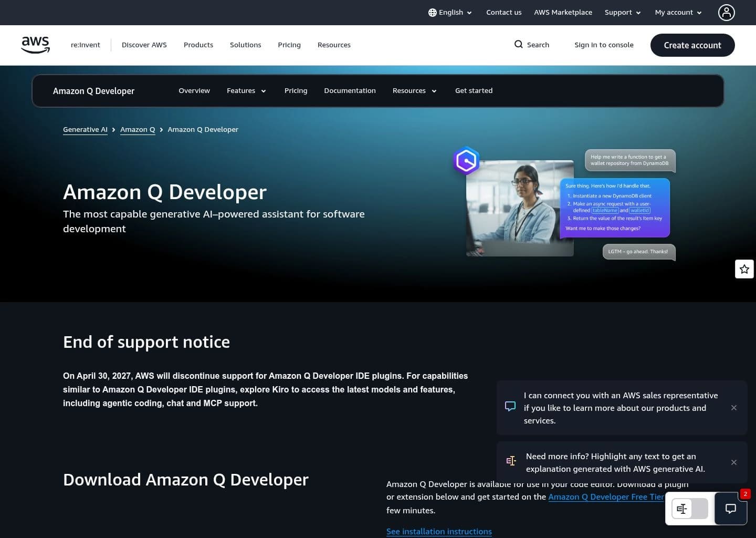Toggle the AI text explanation switch
Viewport: 756px width, 538px height.
tap(690, 509)
